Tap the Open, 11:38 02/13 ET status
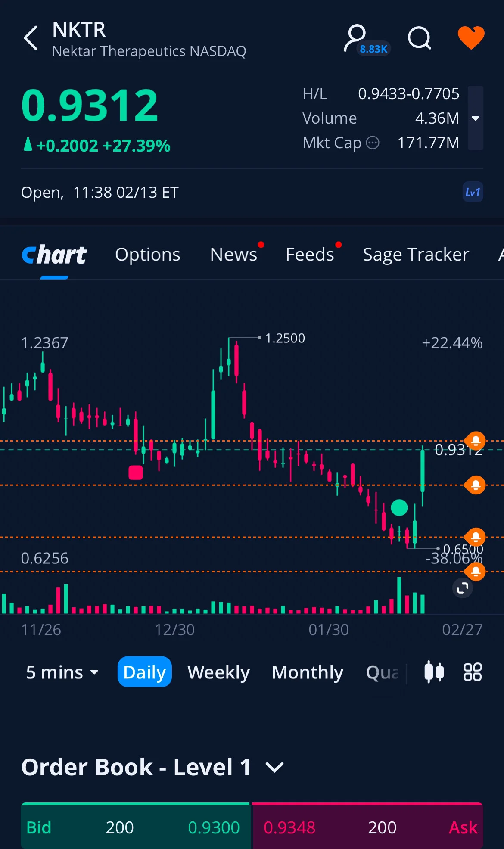 pos(100,192)
